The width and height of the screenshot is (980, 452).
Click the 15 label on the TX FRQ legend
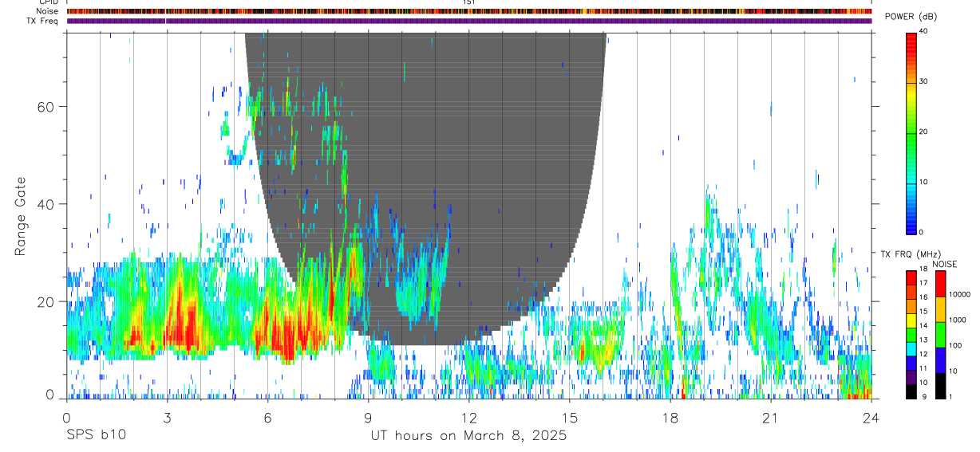[x=923, y=312]
